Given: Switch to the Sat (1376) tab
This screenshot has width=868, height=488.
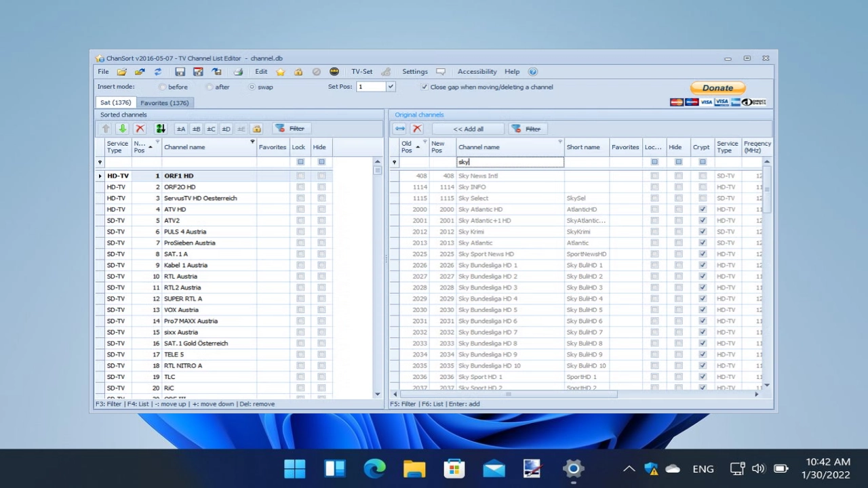Looking at the screenshot, I should click(x=115, y=103).
